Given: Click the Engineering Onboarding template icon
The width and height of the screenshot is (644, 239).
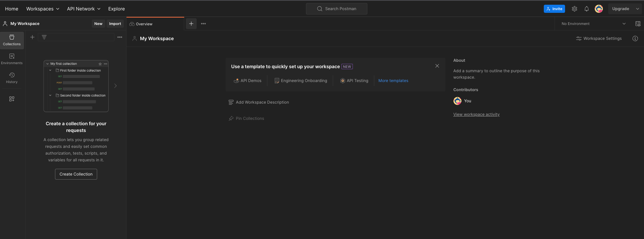Looking at the screenshot, I should [x=277, y=81].
